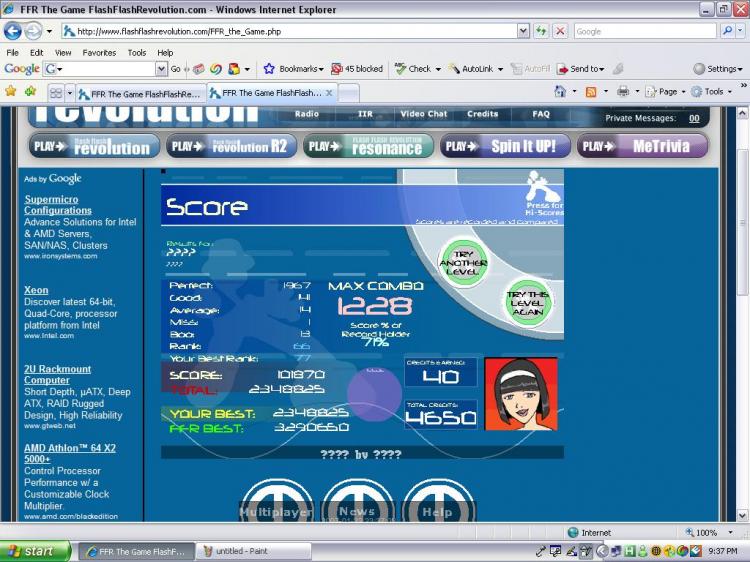Image resolution: width=750 pixels, height=562 pixels.
Task: Expand the address bar URL dropdown
Action: pyautogui.click(x=523, y=31)
